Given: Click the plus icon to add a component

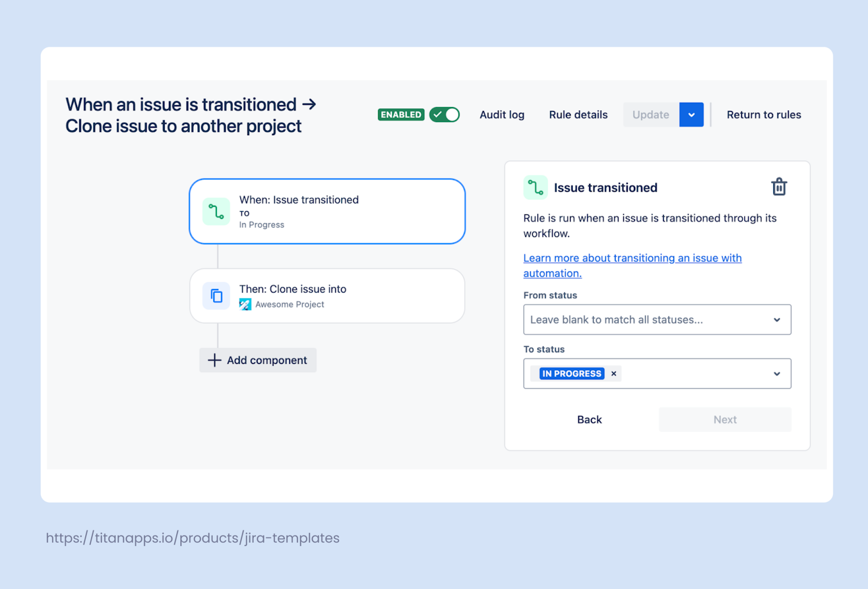Looking at the screenshot, I should (214, 360).
